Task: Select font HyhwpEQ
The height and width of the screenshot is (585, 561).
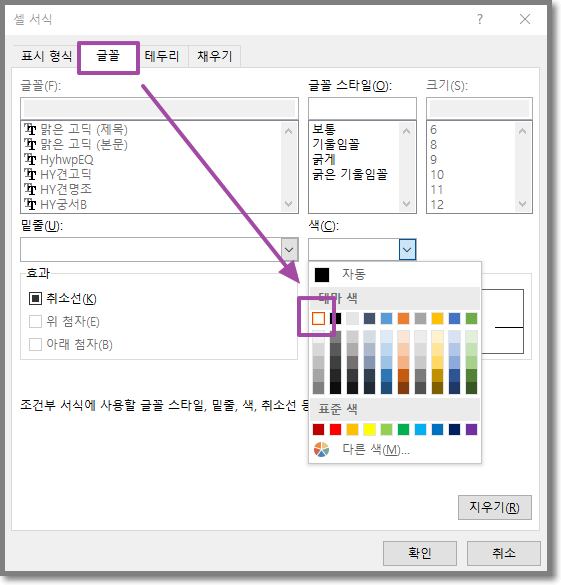Action: click(59, 160)
